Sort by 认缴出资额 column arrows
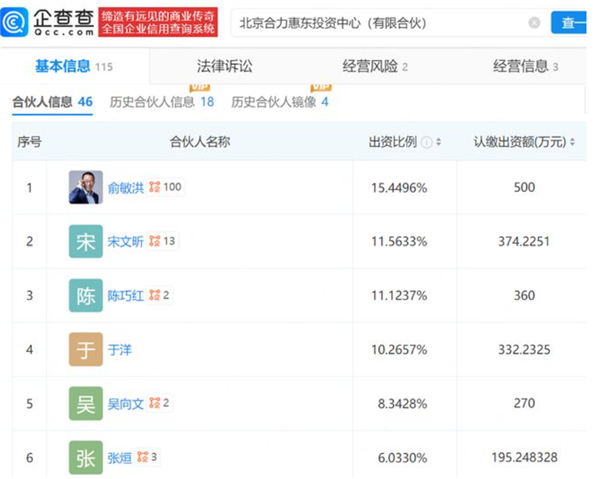The width and height of the screenshot is (600, 479). (572, 142)
